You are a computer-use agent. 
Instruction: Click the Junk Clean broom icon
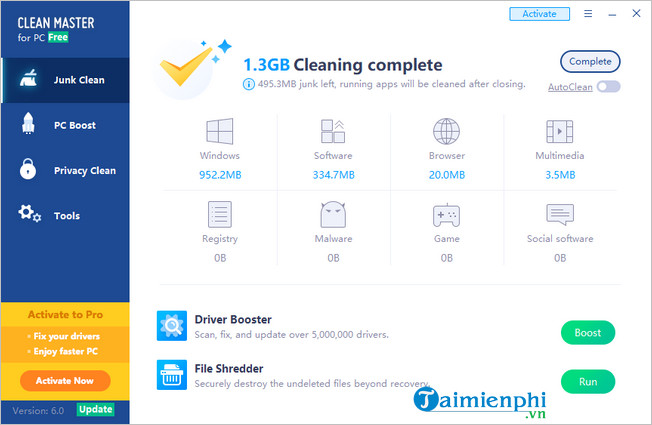click(x=28, y=78)
